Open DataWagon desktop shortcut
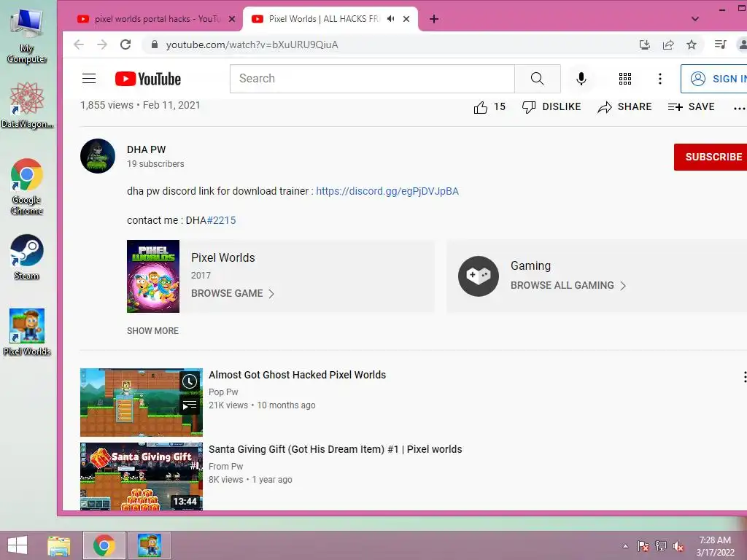Viewport: 747px width, 560px height. (x=27, y=106)
